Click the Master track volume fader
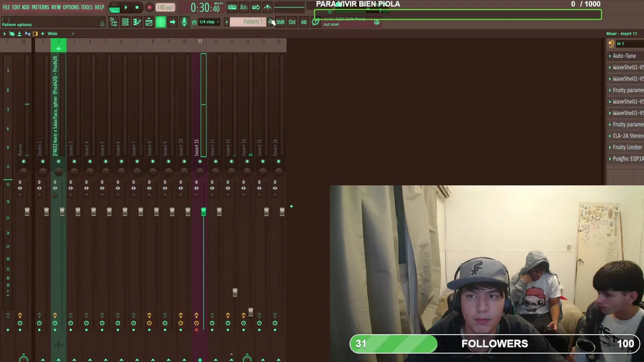 (27, 212)
